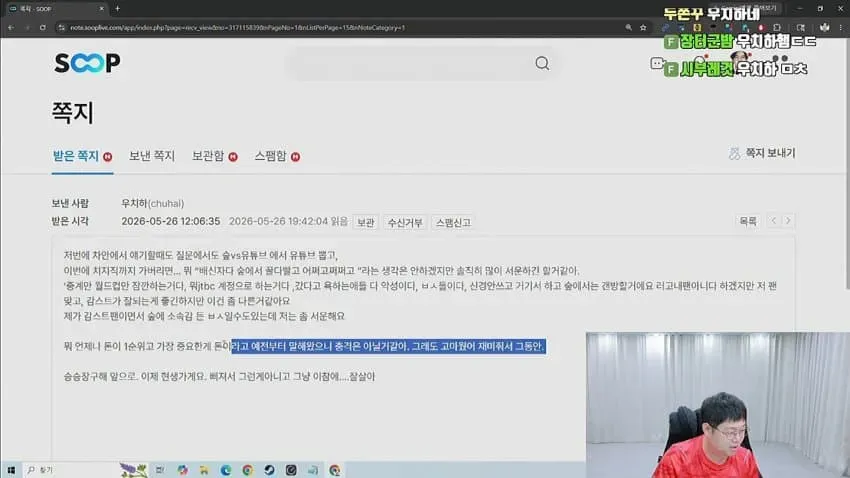Click the streamer webcam overlay
850x478 pixels.
718,405
